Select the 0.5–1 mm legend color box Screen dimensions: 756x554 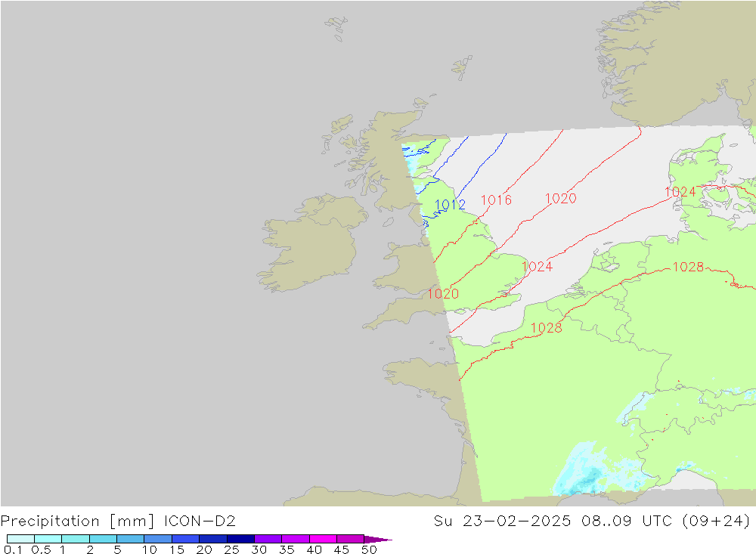tap(48, 539)
